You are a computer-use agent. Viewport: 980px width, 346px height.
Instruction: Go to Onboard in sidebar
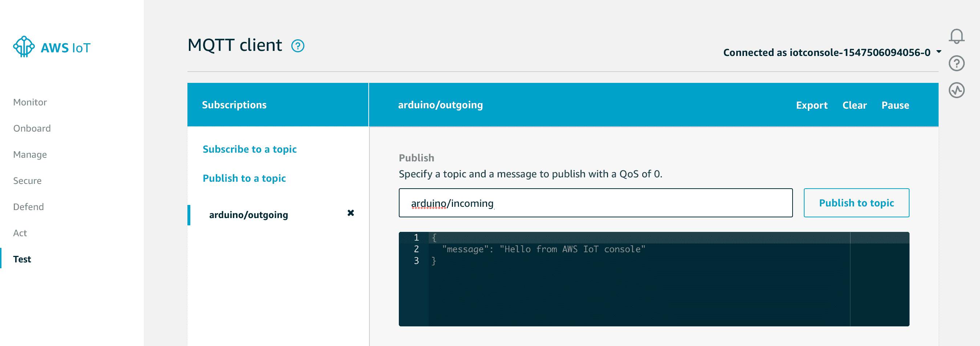(x=32, y=128)
